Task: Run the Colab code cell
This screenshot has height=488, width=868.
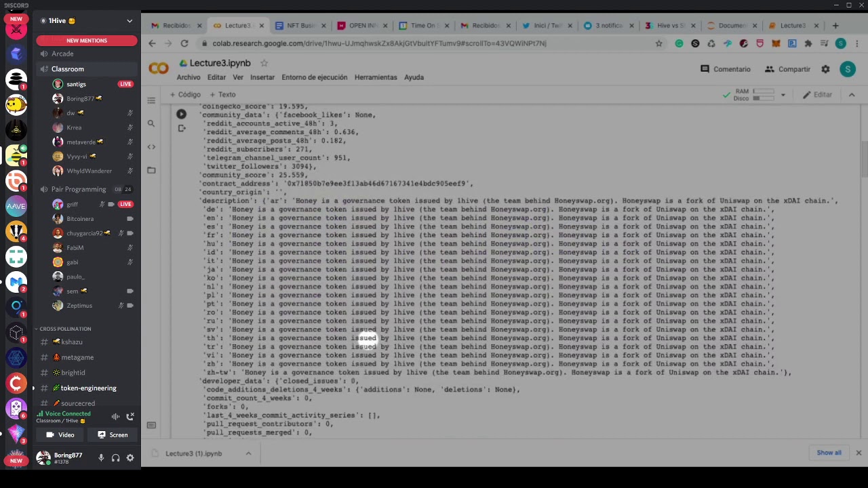Action: coord(181,115)
